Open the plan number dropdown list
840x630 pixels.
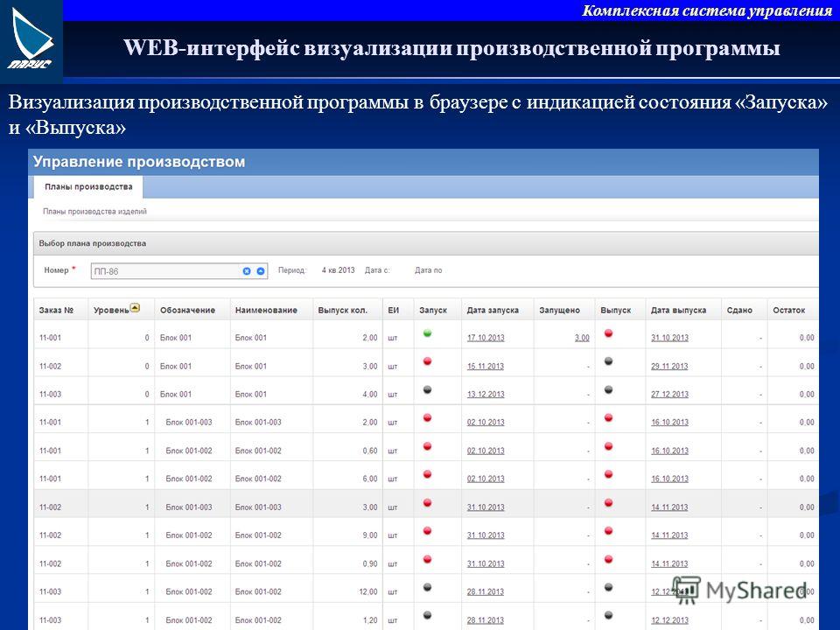pyautogui.click(x=261, y=271)
